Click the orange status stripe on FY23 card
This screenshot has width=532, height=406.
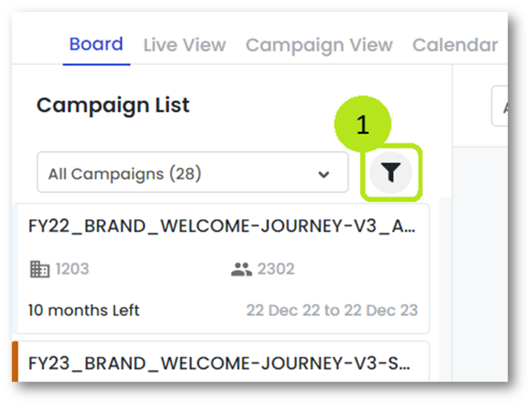click(15, 362)
